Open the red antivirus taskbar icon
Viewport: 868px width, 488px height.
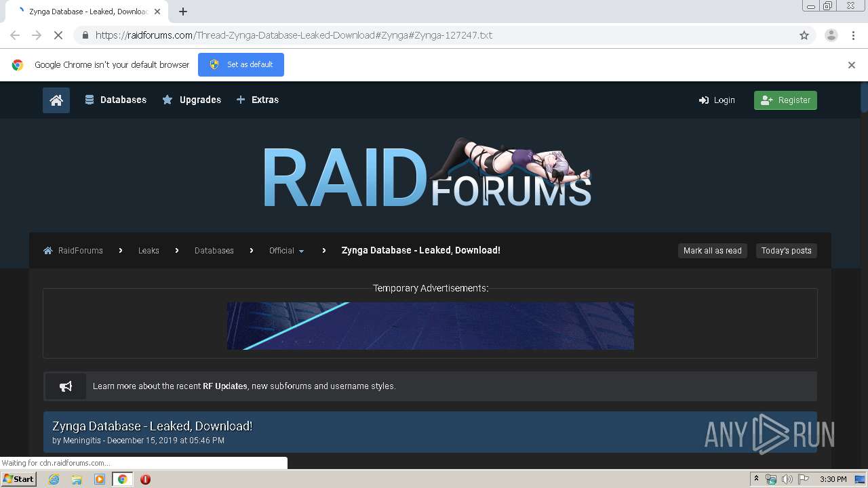(145, 479)
